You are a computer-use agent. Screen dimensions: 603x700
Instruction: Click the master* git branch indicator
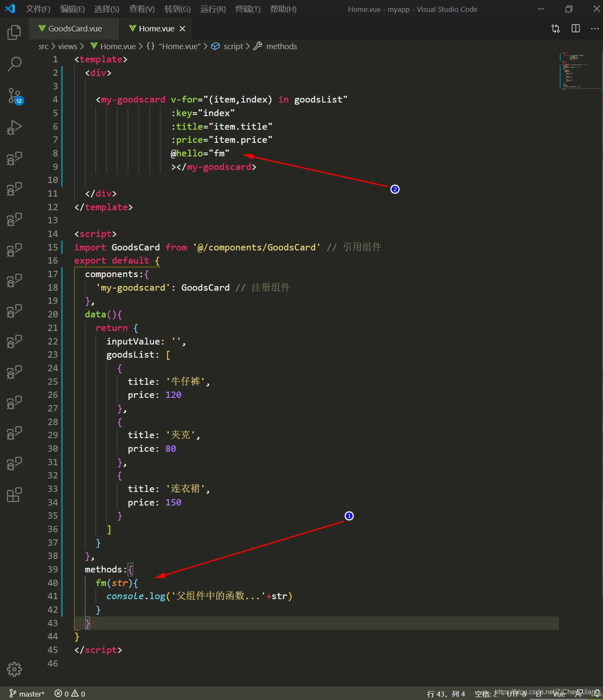point(27,694)
